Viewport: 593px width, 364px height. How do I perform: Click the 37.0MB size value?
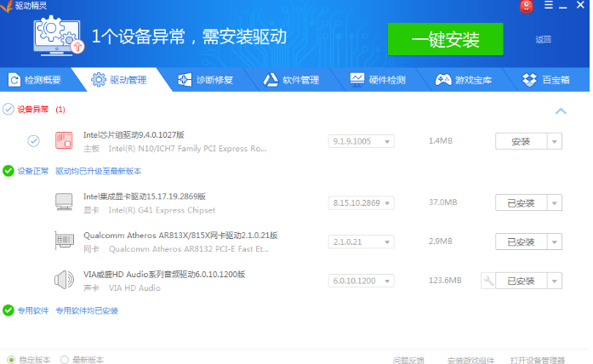[x=443, y=202]
